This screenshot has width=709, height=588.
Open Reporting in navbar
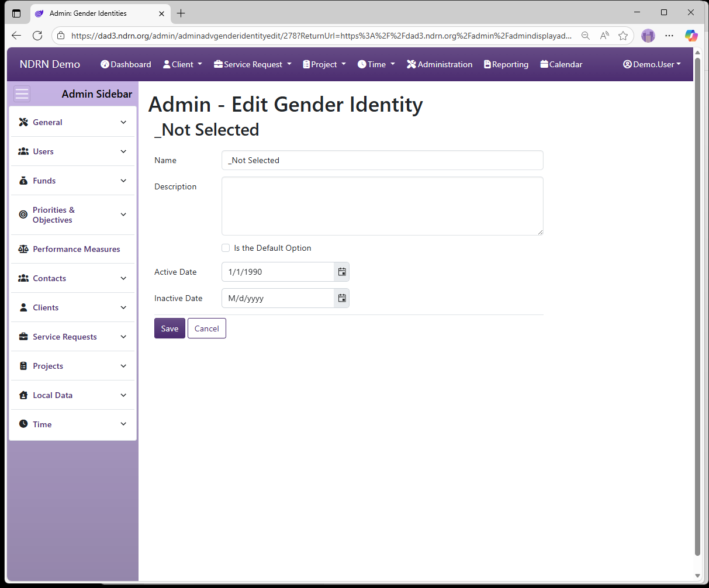506,64
